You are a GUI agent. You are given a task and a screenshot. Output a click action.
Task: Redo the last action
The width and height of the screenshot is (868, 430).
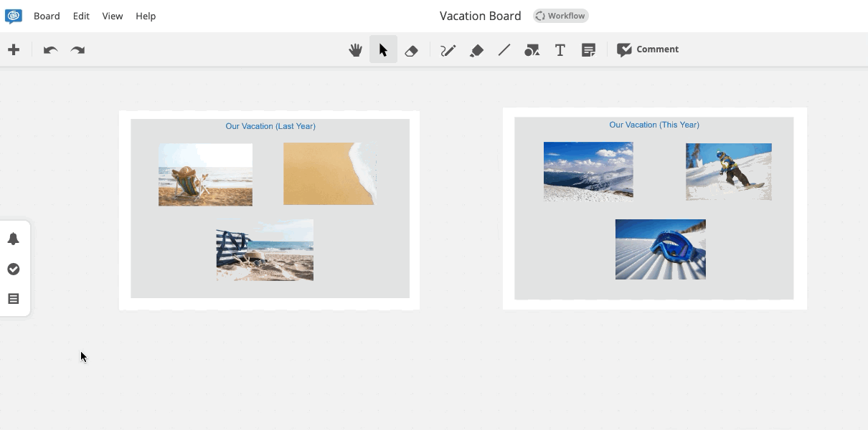coord(77,49)
